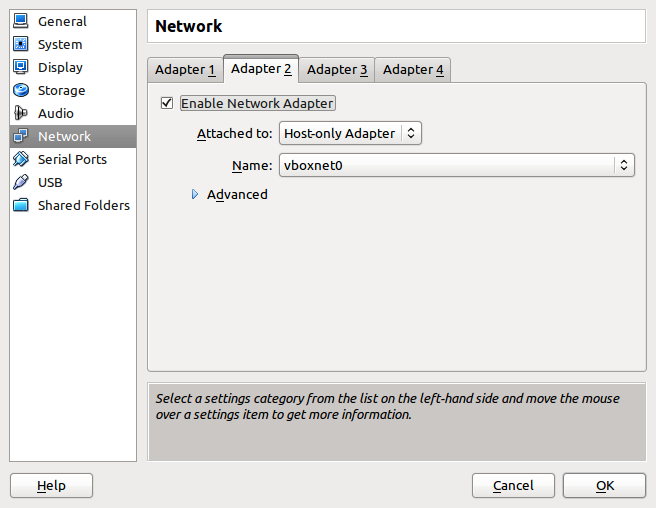The width and height of the screenshot is (656, 508).
Task: Click the General monitor icon in sidebar
Action: (x=21, y=21)
